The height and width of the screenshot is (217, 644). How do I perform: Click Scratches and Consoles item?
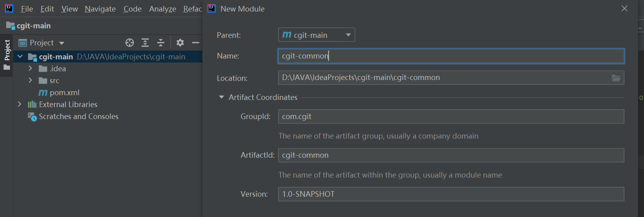tap(78, 117)
